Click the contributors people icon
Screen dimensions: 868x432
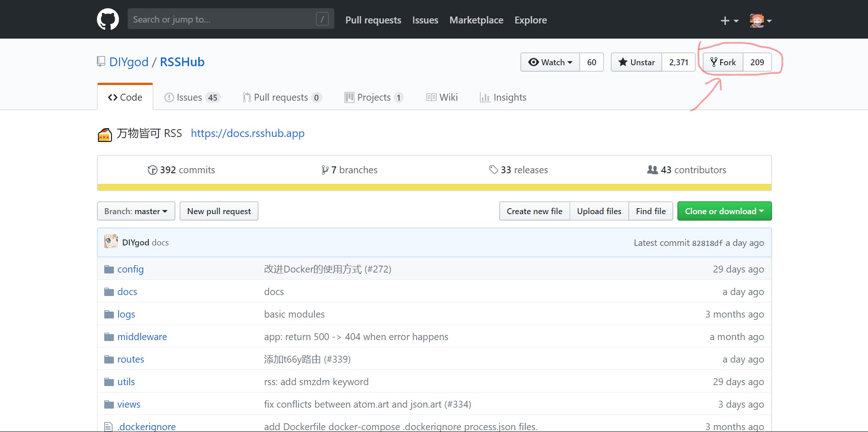point(652,170)
